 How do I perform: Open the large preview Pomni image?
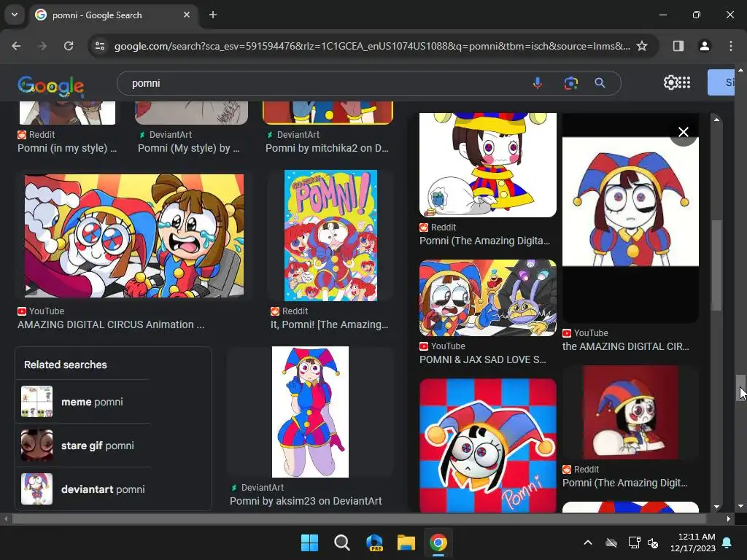click(x=631, y=202)
